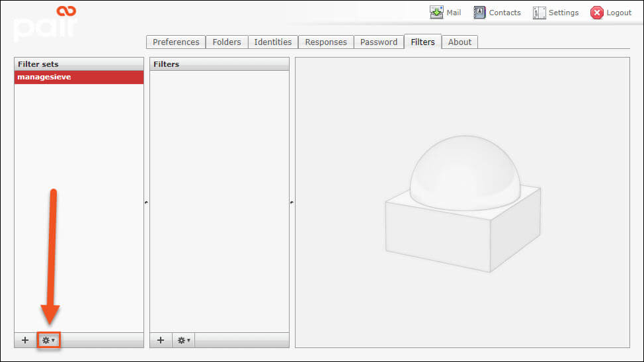The height and width of the screenshot is (362, 644).
Task: Switch to the Preferences tab
Action: coord(176,42)
